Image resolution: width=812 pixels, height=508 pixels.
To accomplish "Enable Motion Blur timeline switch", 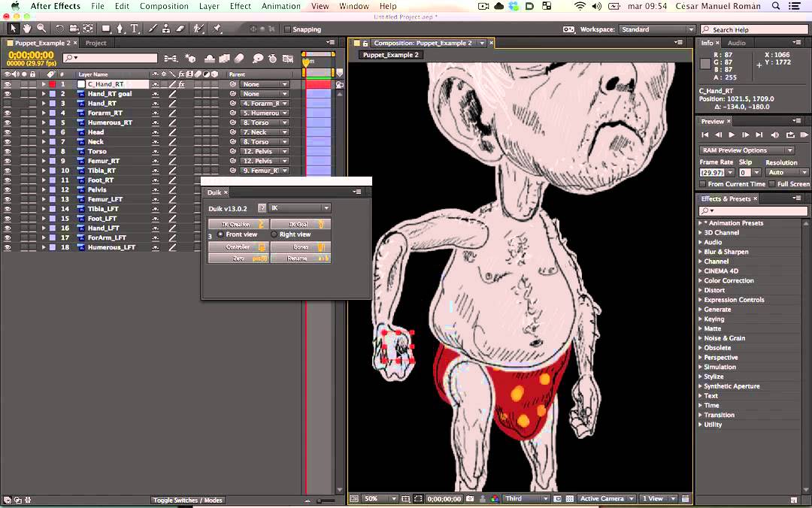I will (239, 59).
